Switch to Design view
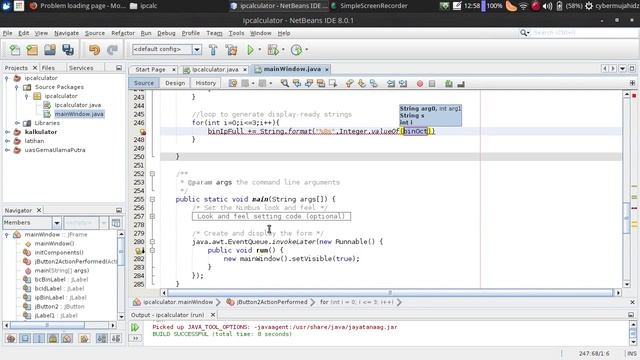This screenshot has height=360, width=640. coord(175,83)
